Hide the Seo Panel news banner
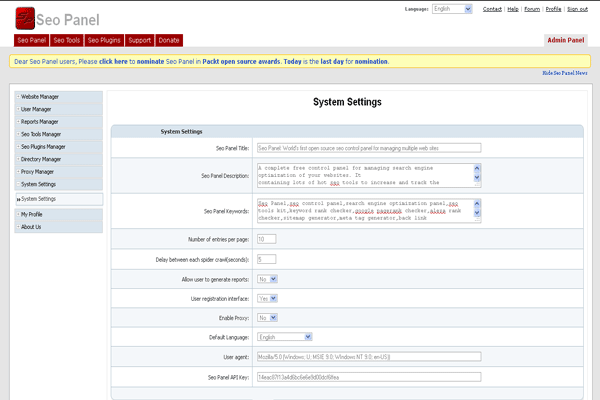This screenshot has height=400, width=600. tap(565, 74)
